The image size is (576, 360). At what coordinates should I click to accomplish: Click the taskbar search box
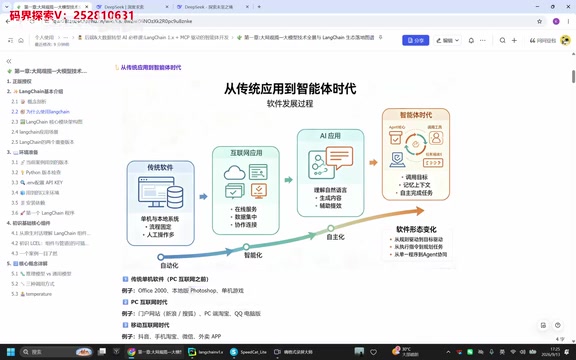56,352
